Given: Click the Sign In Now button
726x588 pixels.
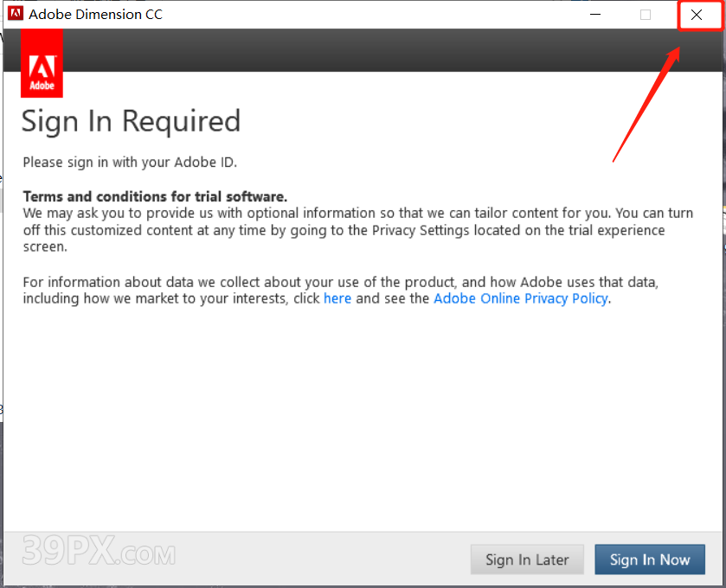Looking at the screenshot, I should pos(650,559).
